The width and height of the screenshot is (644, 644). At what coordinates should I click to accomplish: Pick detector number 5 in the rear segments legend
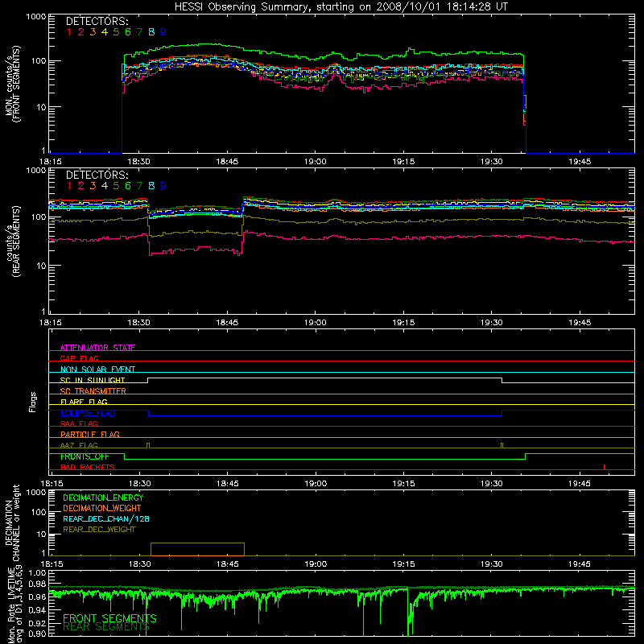click(x=116, y=186)
